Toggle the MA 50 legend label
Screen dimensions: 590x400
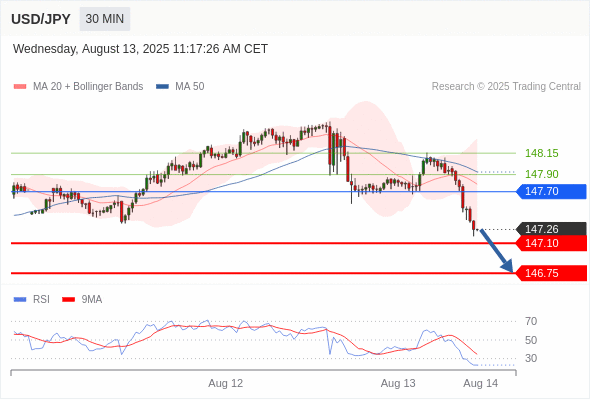click(x=190, y=87)
